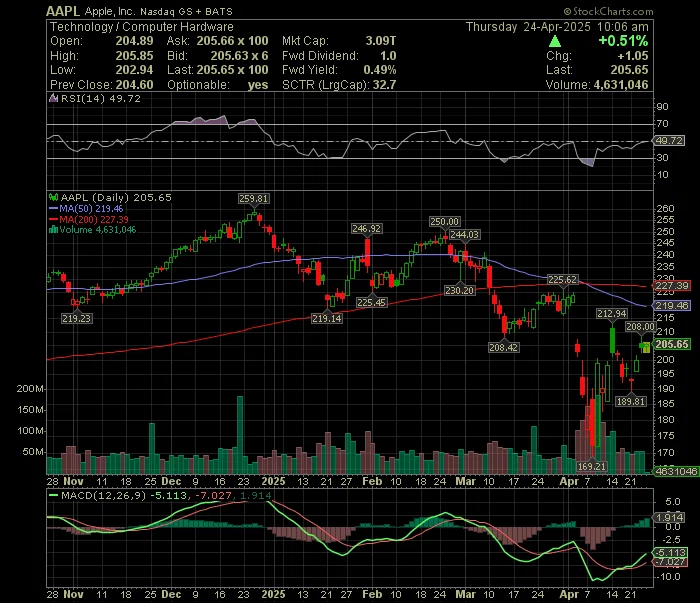Screen dimensions: 700x603
Task: Click the 219.23 low price label
Action: tap(76, 319)
